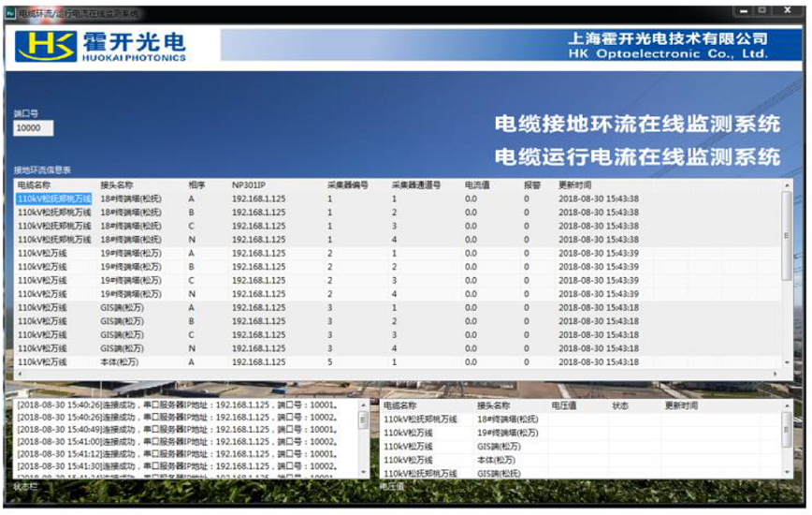
Task: Click log entry 15:40:26 with 端口号 10001
Action: (178, 405)
